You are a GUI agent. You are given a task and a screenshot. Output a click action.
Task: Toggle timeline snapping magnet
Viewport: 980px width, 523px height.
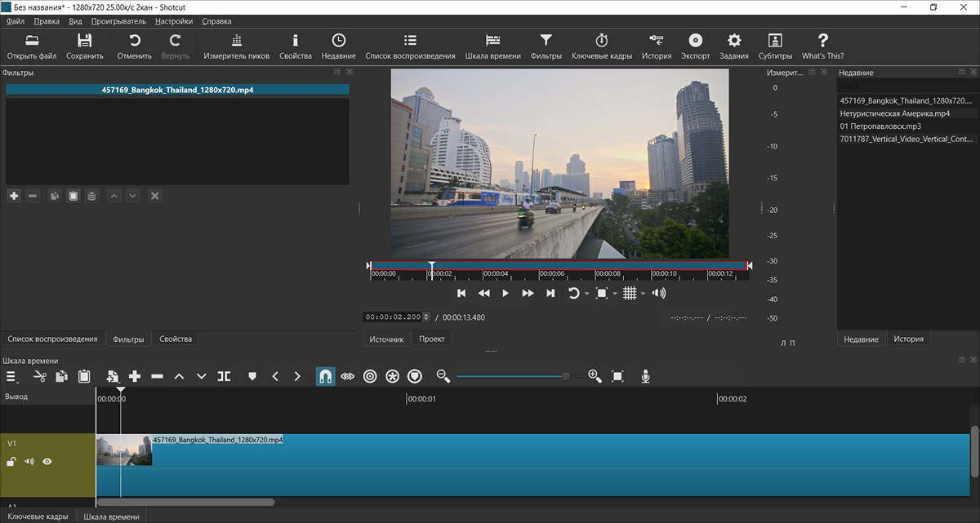coord(325,376)
